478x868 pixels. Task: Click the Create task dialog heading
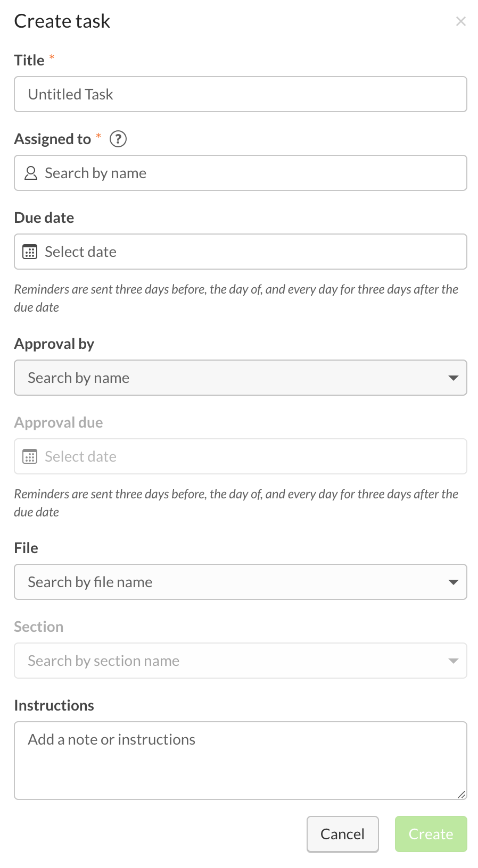point(62,22)
